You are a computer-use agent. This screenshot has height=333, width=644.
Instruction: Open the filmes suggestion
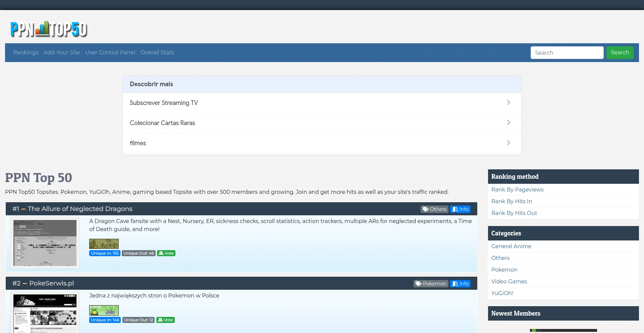tap(322, 143)
